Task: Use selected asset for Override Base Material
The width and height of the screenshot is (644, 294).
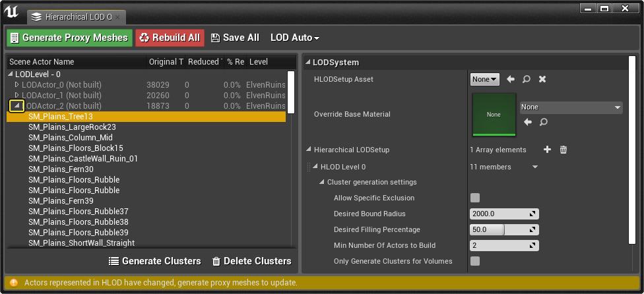Action: point(527,122)
